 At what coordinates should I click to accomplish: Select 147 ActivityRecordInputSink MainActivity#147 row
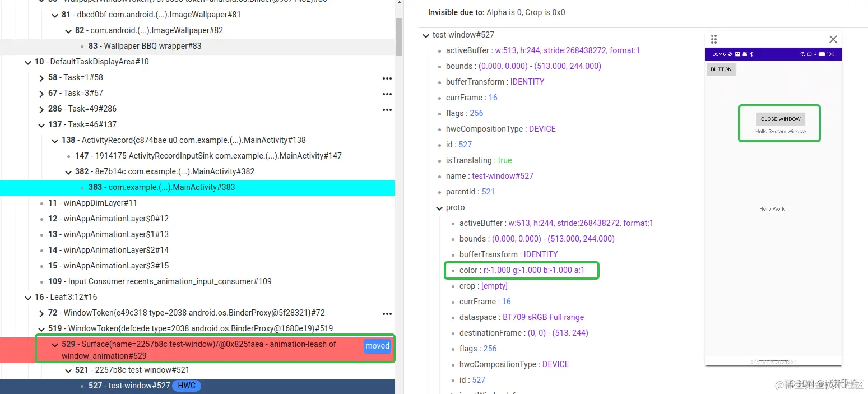click(197, 156)
